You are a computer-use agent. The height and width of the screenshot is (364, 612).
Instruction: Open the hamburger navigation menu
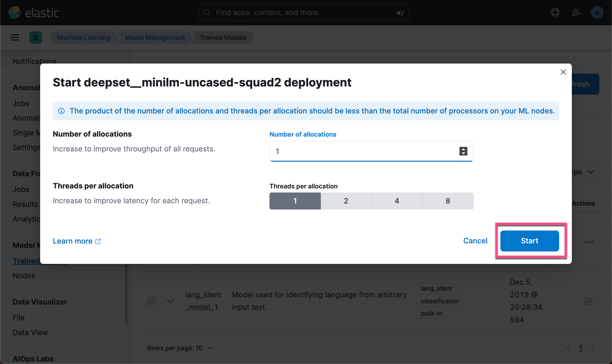pos(15,37)
